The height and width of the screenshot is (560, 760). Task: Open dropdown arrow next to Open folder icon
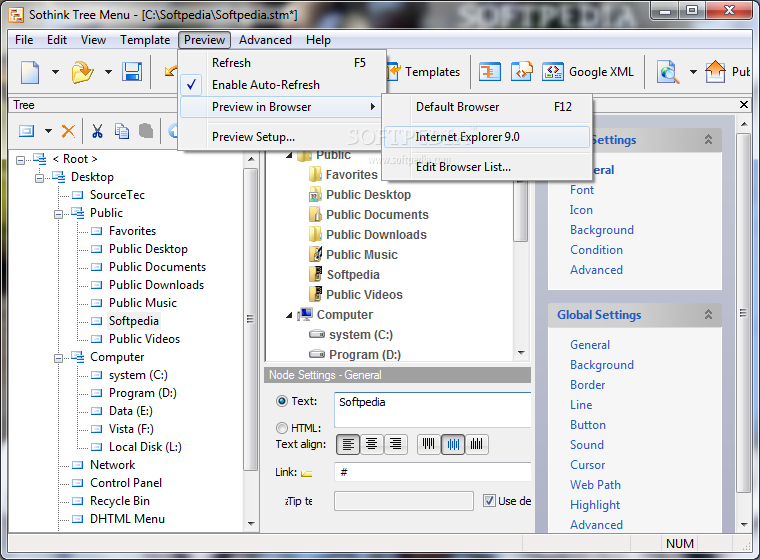click(108, 72)
